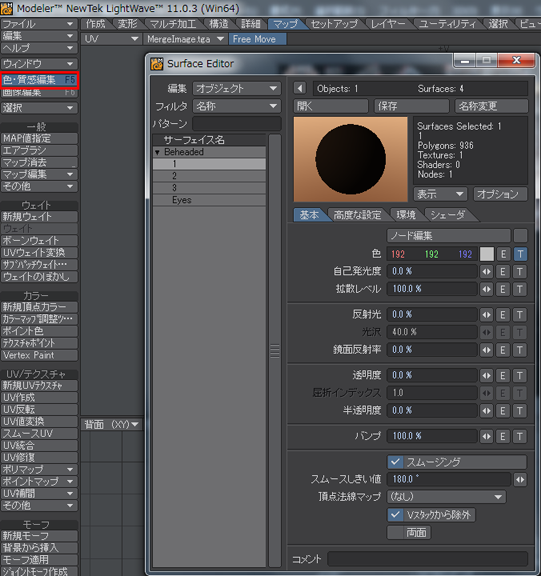Image resolution: width=541 pixels, height=576 pixels.
Task: Click slider arrows icon for 拡散レベル
Action: [486, 289]
